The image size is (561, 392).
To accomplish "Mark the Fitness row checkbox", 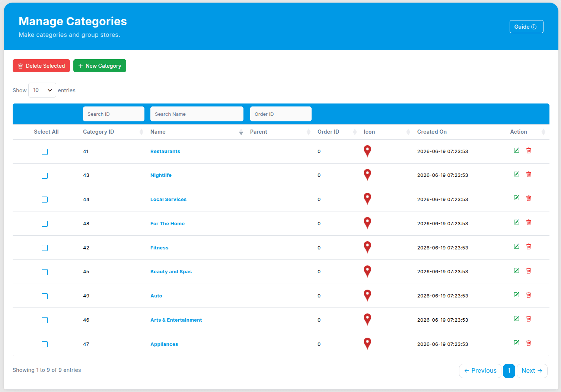I will [45, 248].
